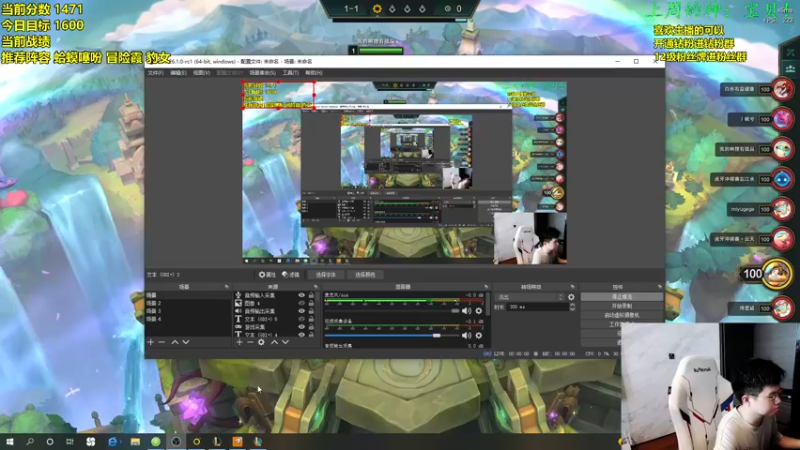
Task: Toggle visibility of 文本 (GDI+) 5 source
Action: (x=302, y=319)
